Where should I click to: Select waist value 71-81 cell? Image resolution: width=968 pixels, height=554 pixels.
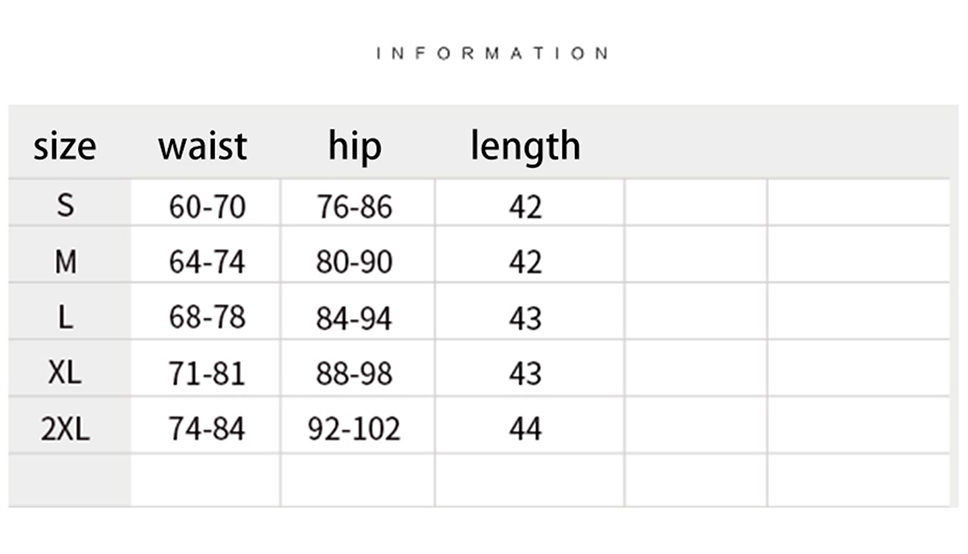[207, 373]
